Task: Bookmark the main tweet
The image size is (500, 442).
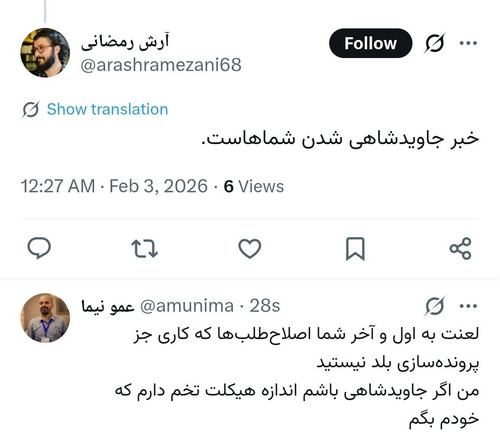Action: click(x=355, y=249)
